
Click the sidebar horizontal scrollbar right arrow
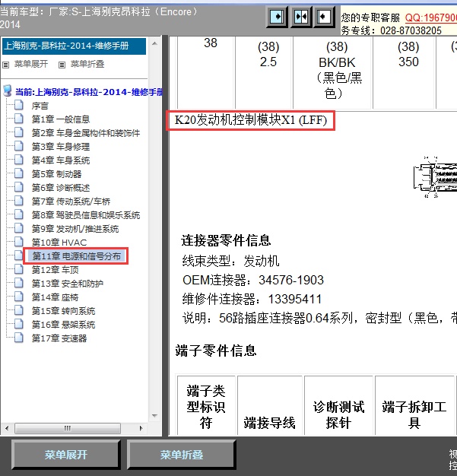coord(141,428)
